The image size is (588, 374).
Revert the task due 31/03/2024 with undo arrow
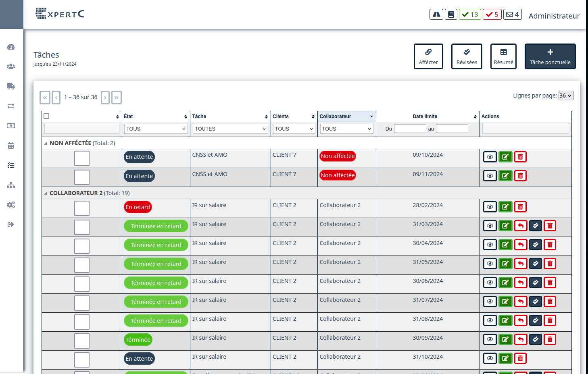click(x=521, y=226)
